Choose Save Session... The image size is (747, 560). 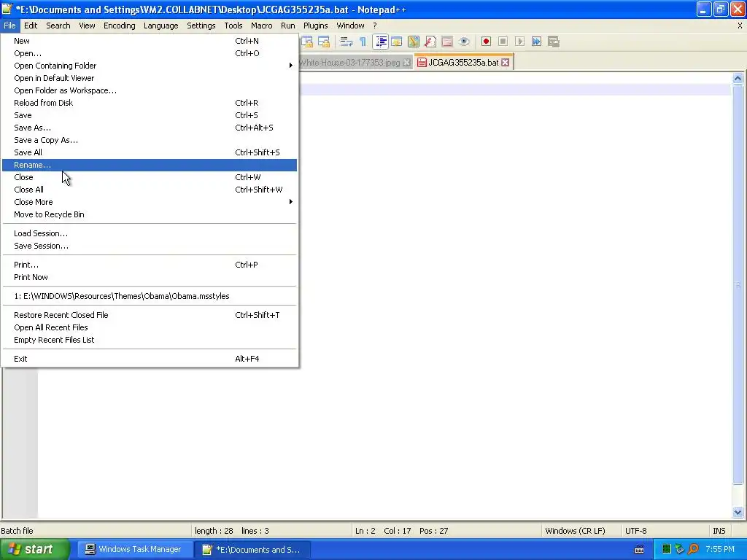pyautogui.click(x=149, y=246)
